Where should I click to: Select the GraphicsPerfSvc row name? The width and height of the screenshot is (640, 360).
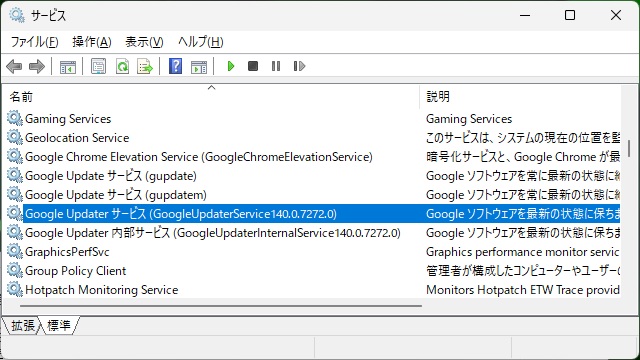[x=67, y=252]
